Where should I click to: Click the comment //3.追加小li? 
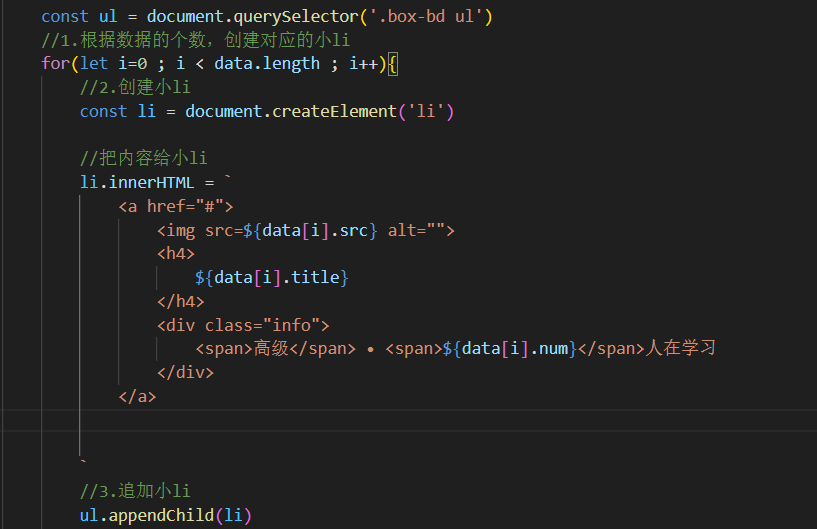[x=135, y=491]
